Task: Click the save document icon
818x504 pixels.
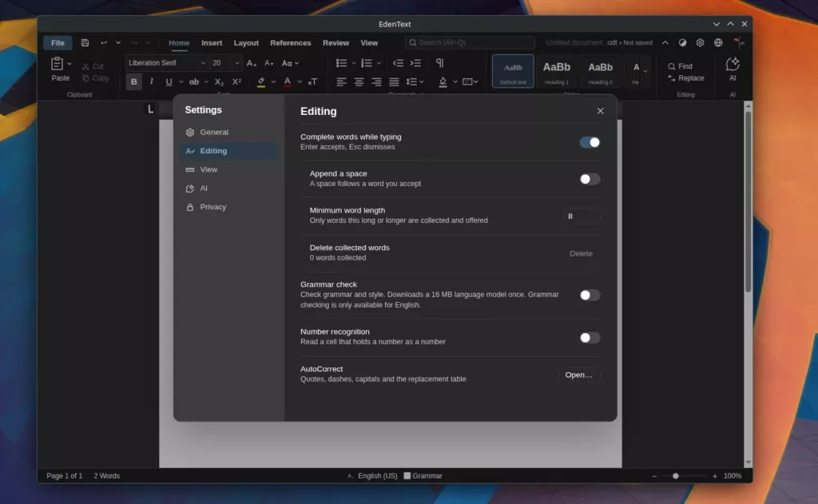Action: (85, 43)
